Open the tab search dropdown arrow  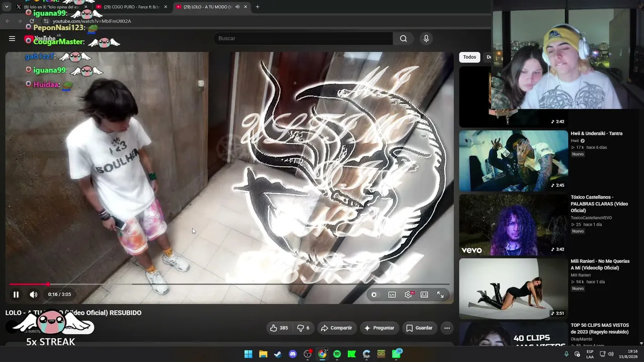coord(7,7)
